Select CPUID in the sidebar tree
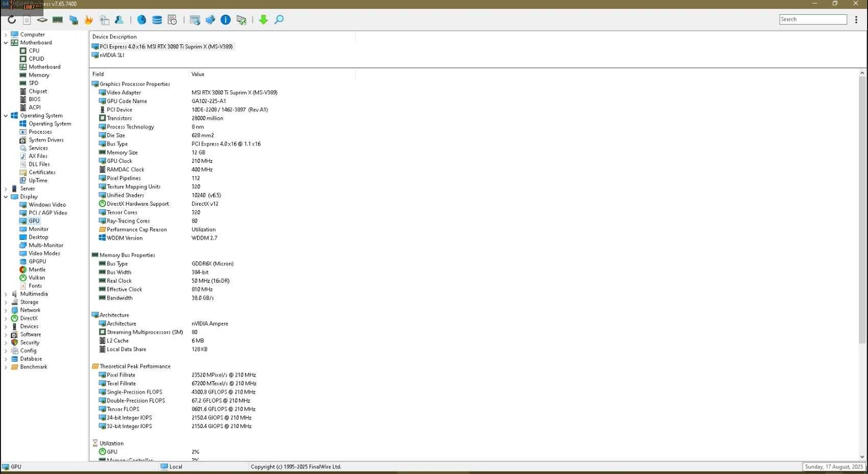 click(x=36, y=59)
